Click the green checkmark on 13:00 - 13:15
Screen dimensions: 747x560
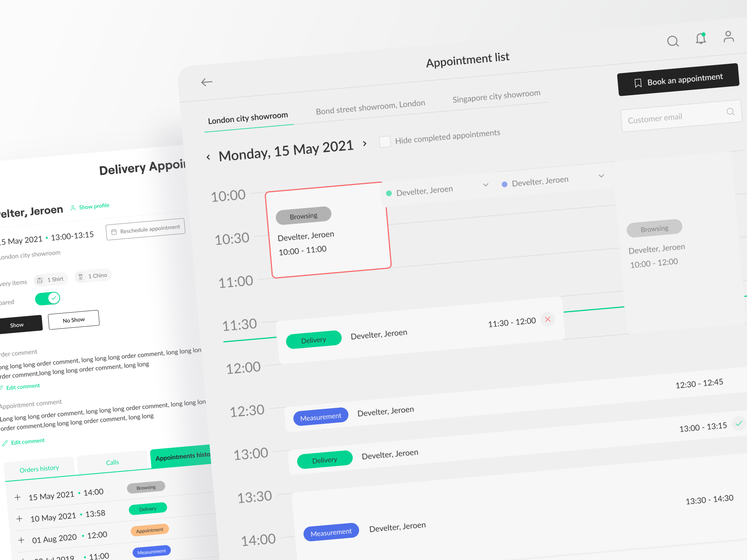point(739,423)
